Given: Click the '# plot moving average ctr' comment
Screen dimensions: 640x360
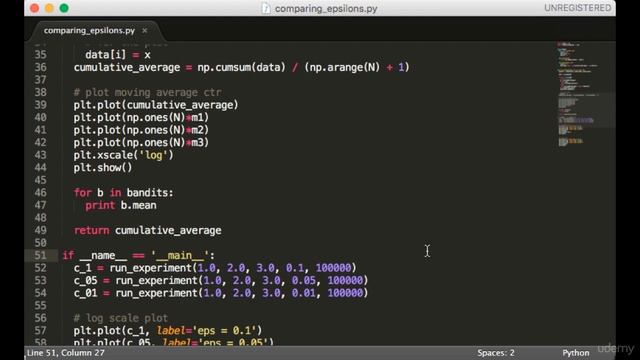Looking at the screenshot, I should (x=147, y=93).
